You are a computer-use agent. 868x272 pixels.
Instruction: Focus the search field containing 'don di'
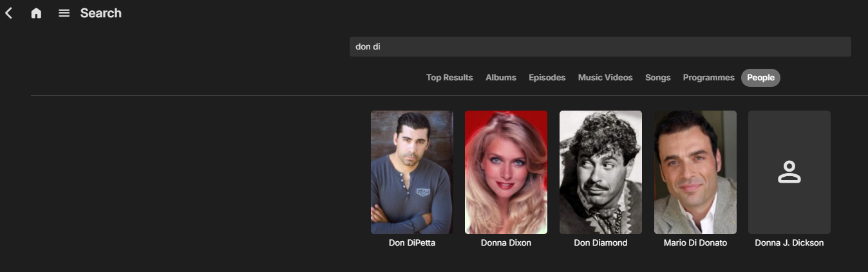pyautogui.click(x=600, y=46)
